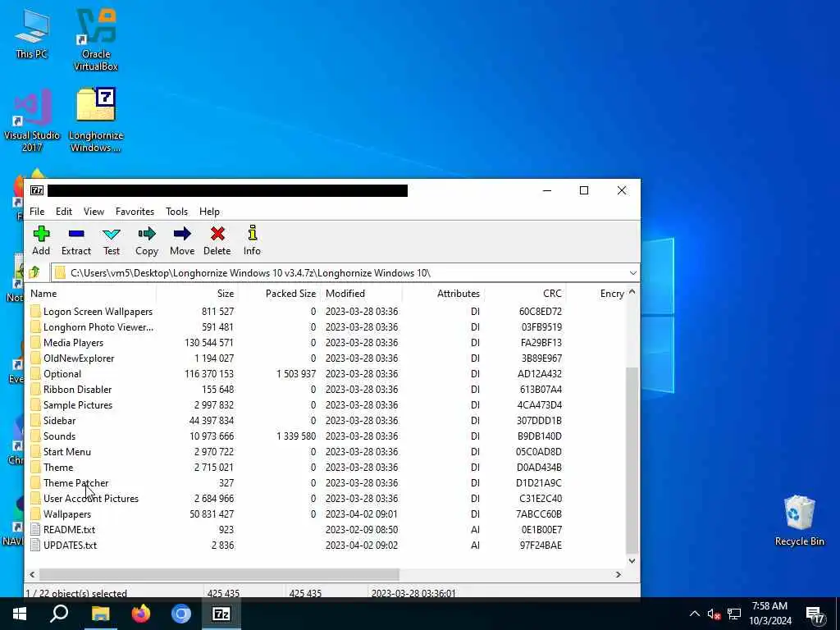This screenshot has width=840, height=630.
Task: Click vertical scrollbar down arrow
Action: 632,561
